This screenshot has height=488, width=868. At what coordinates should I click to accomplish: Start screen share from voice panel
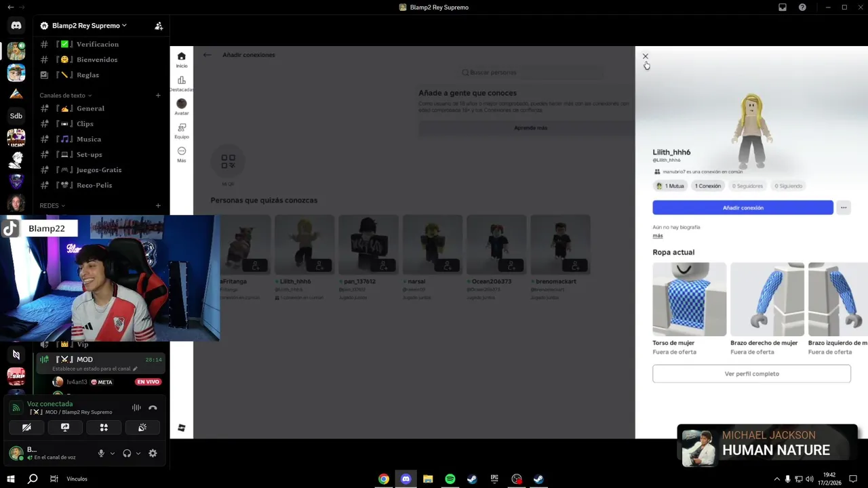[x=65, y=428]
